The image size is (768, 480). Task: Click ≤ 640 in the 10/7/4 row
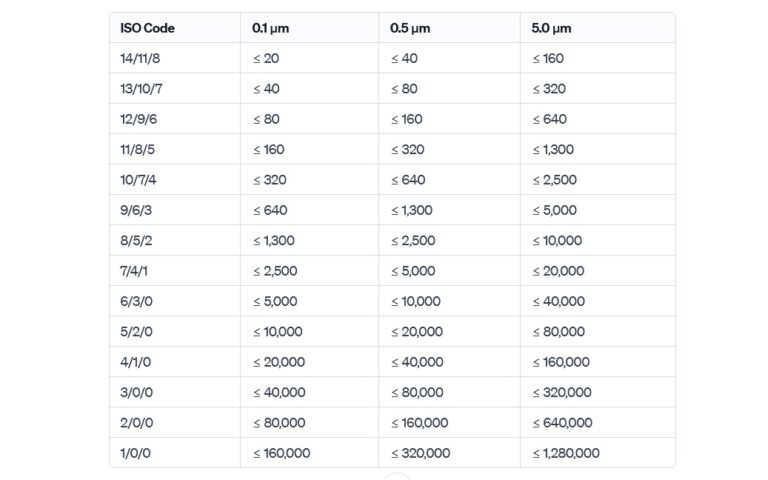click(x=408, y=180)
